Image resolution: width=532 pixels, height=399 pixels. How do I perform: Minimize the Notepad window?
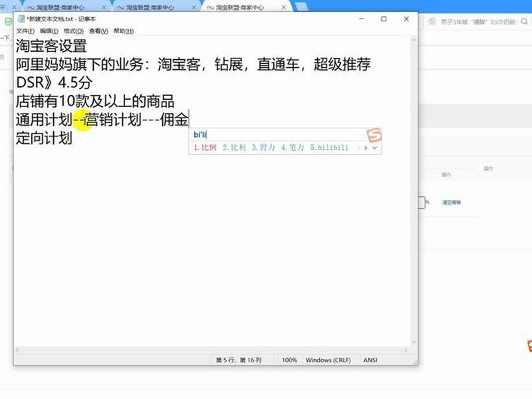(x=362, y=19)
